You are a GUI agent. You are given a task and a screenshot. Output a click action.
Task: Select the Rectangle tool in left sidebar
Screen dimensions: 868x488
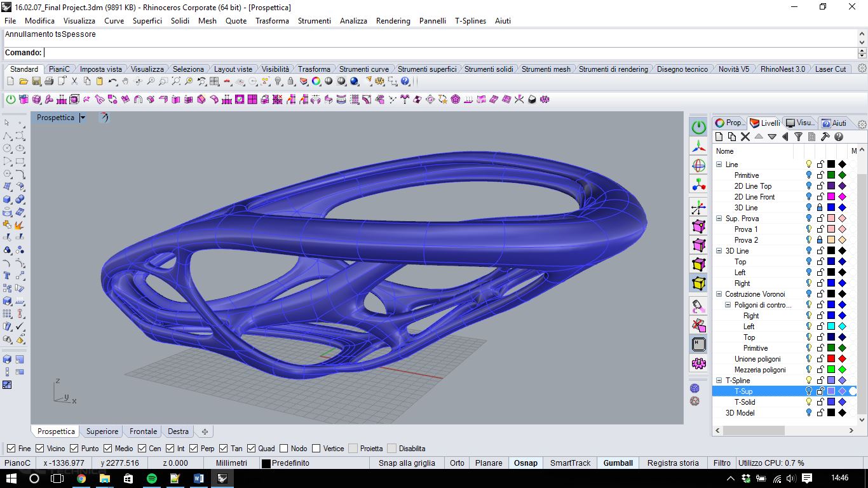[20, 161]
